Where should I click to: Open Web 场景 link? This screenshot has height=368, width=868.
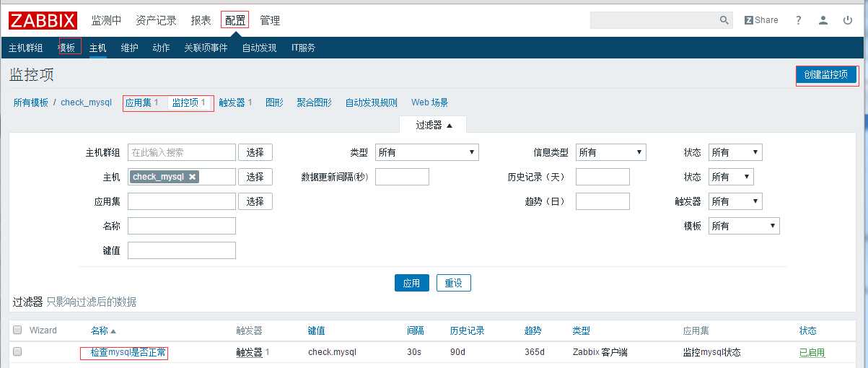pos(430,103)
